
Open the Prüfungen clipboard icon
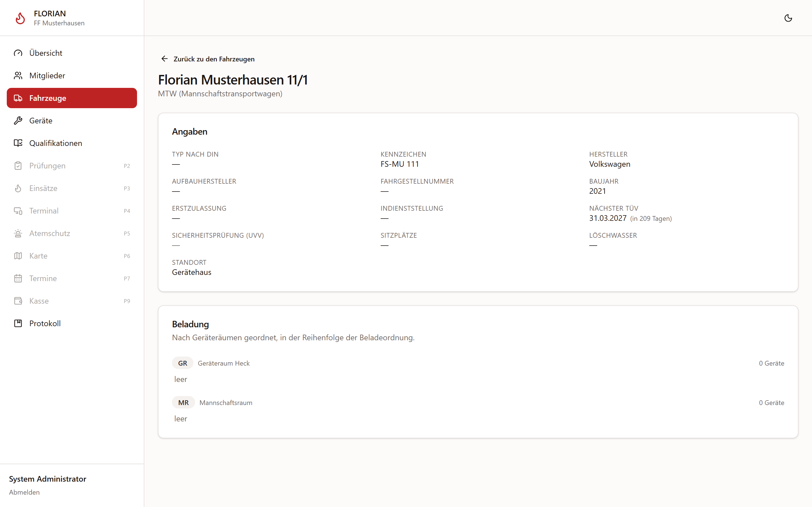tap(18, 166)
